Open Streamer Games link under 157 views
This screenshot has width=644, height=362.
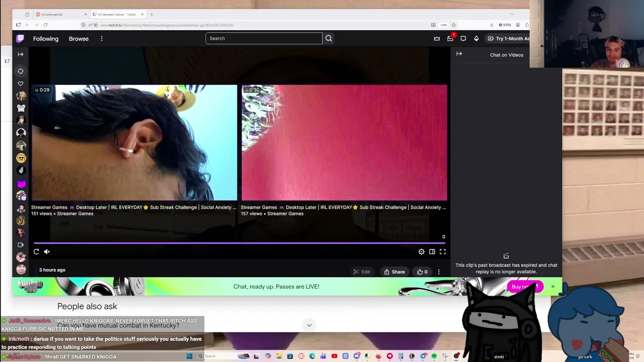(x=285, y=214)
